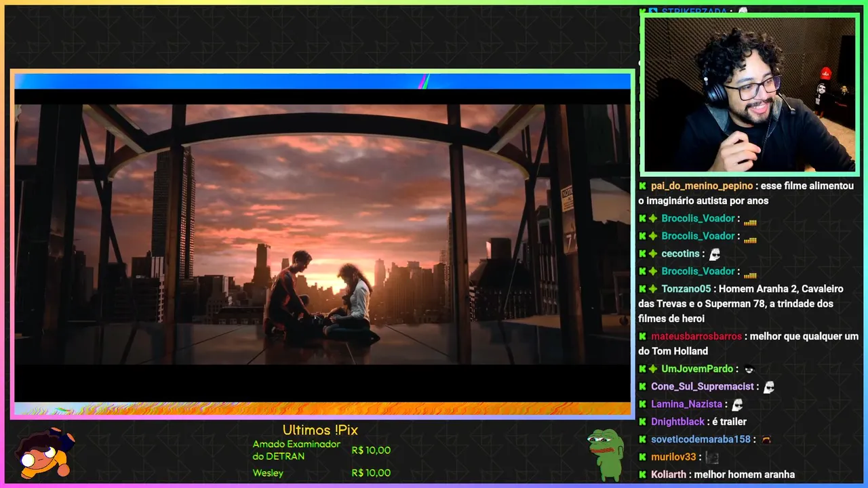Click the Kick badge beside Lamina_Nazista
868x488 pixels.
[642, 404]
